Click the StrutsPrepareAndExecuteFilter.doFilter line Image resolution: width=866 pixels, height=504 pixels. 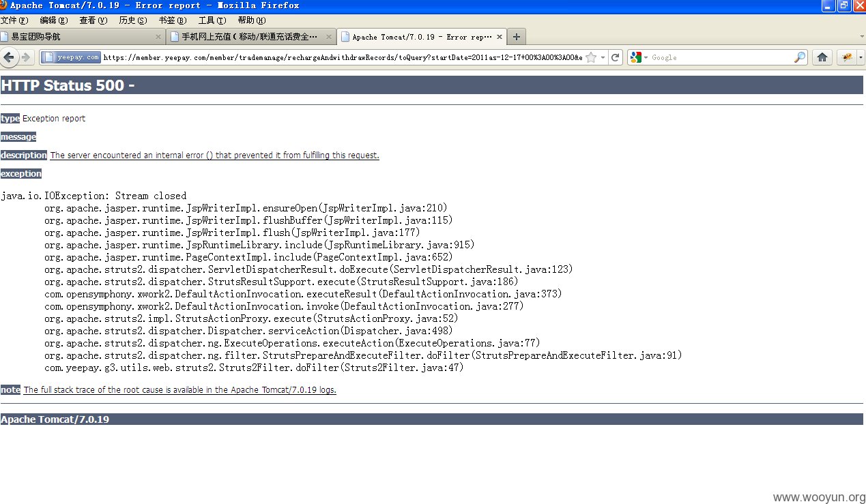[x=363, y=355]
